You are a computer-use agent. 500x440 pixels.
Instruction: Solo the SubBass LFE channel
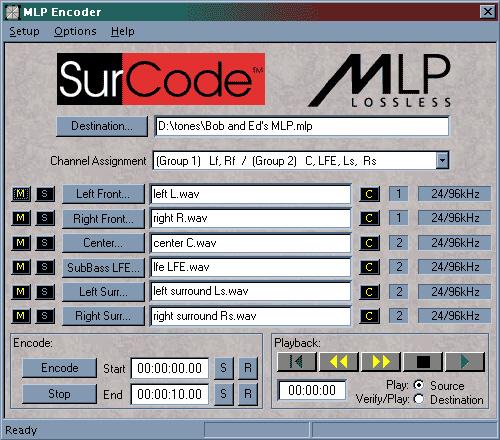45,267
